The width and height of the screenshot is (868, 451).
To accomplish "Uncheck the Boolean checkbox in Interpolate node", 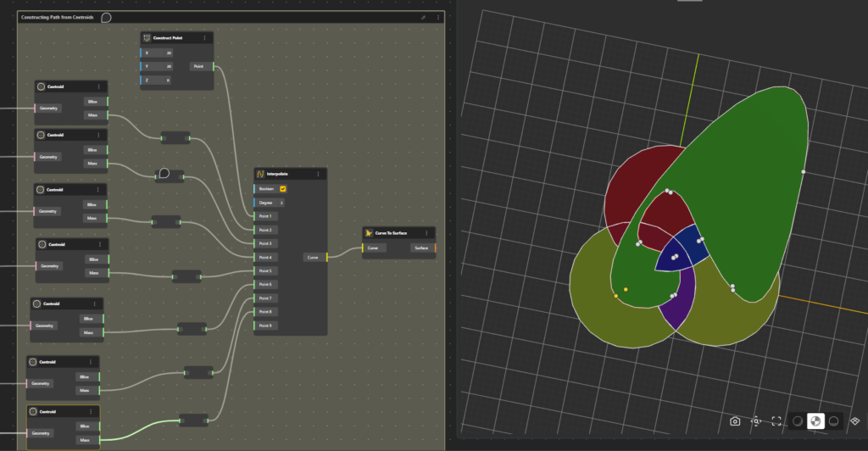I will 283,189.
